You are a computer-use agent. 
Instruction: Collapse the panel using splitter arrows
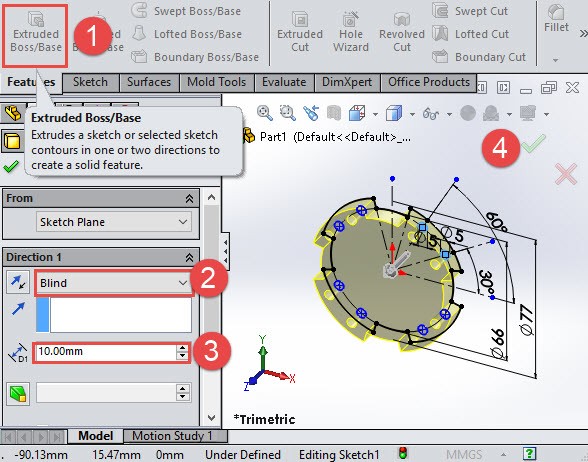point(225,251)
